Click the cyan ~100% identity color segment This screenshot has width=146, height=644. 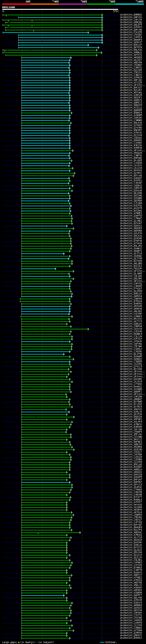click(x=130, y=4)
